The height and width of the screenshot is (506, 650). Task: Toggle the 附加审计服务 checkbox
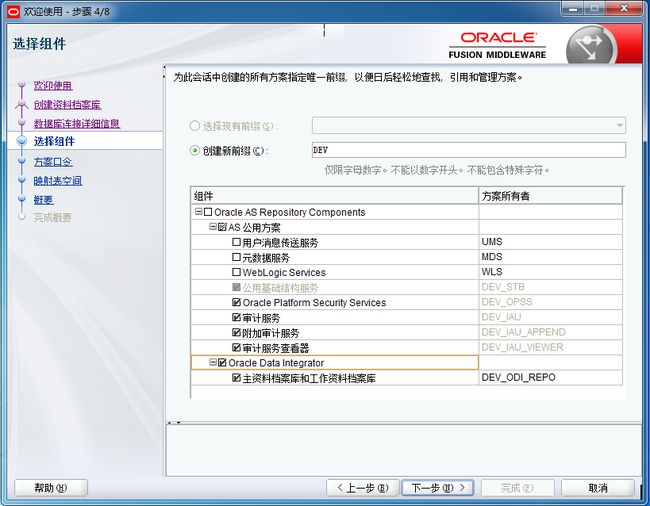[x=236, y=332]
